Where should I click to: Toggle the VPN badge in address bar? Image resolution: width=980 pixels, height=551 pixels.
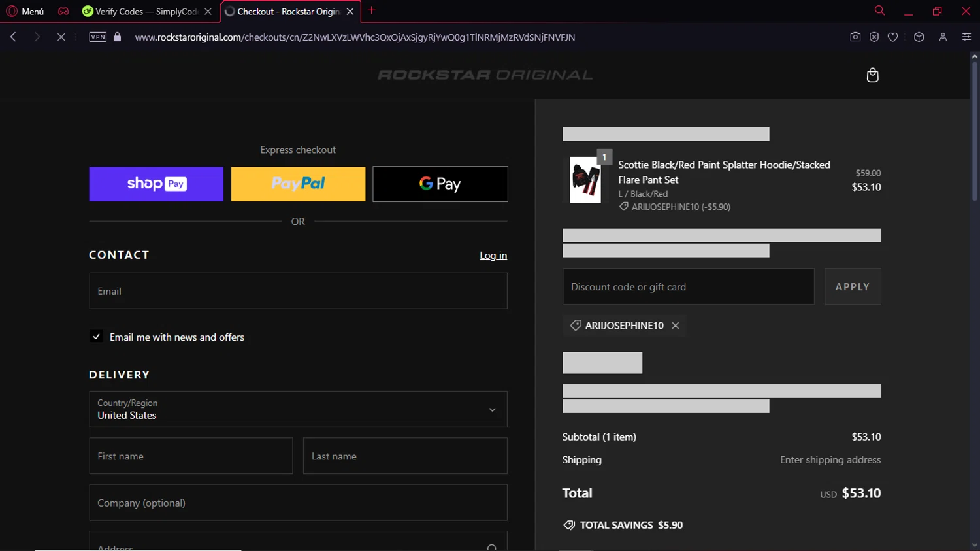pos(97,37)
